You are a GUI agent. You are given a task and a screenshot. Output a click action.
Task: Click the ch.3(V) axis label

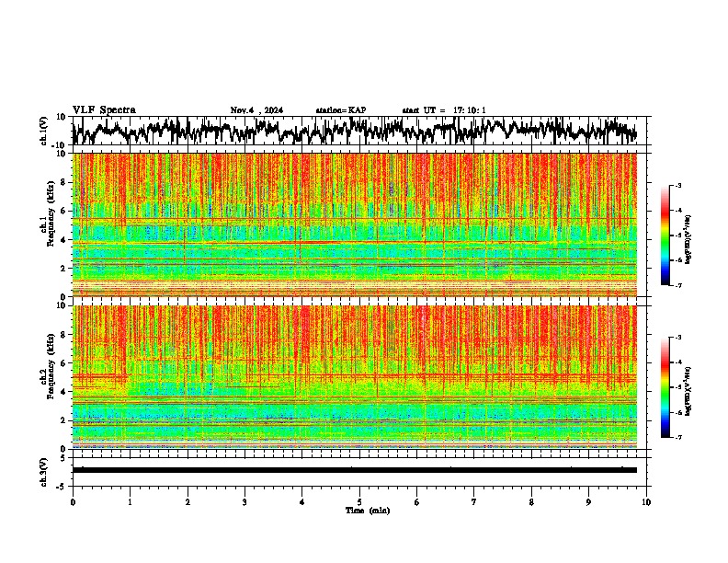pyautogui.click(x=44, y=472)
